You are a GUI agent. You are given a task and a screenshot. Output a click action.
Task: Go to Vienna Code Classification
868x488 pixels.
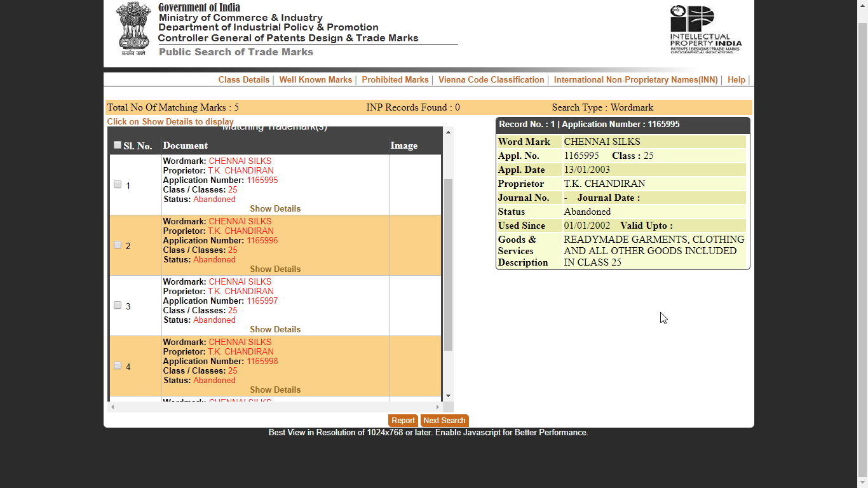tap(491, 80)
